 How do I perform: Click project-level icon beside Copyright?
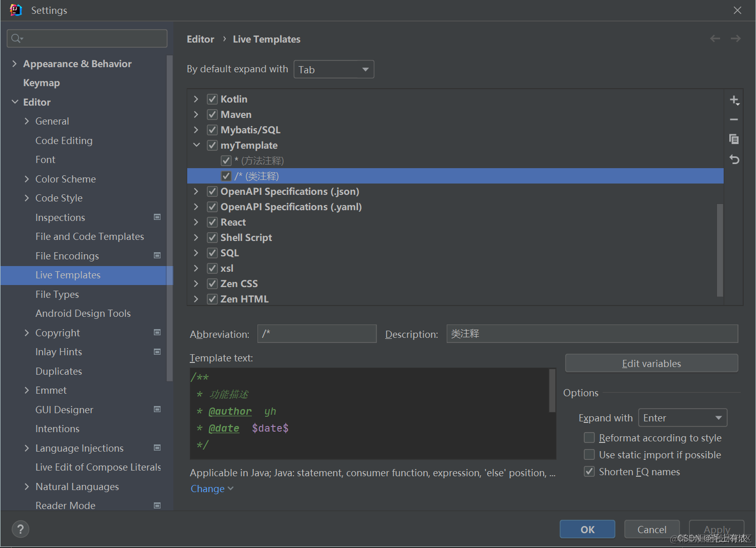pyautogui.click(x=157, y=332)
